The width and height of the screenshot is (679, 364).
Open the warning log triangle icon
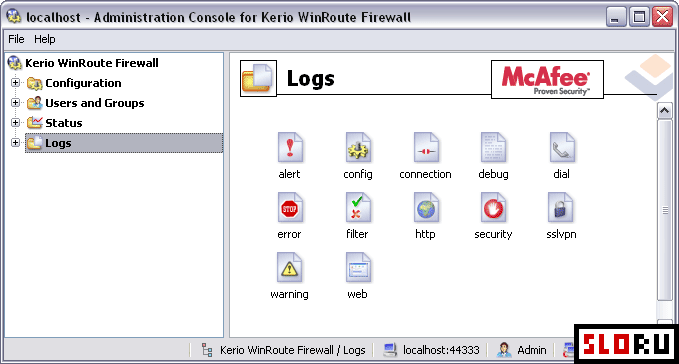pyautogui.click(x=290, y=268)
